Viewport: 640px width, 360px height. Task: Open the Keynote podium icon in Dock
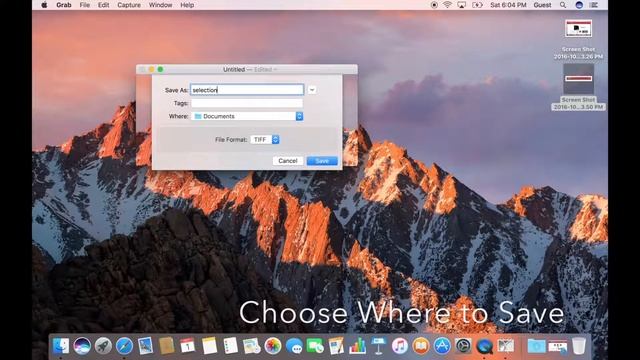[378, 346]
